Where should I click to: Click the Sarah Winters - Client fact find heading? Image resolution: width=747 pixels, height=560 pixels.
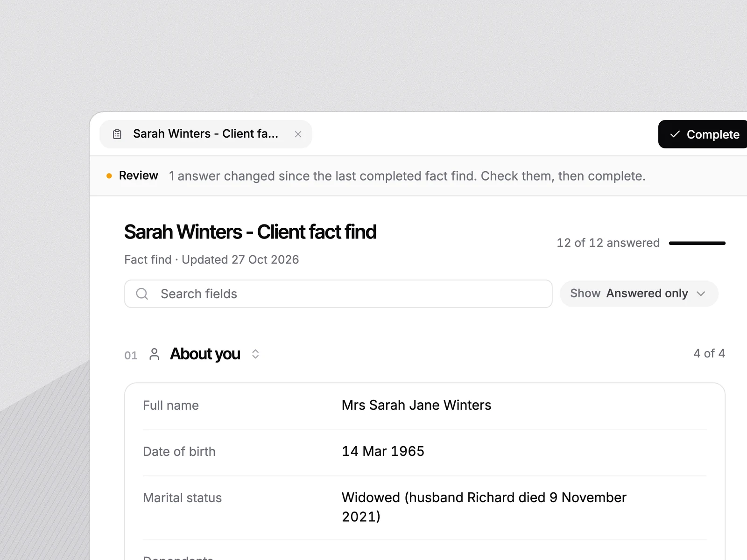click(x=250, y=232)
